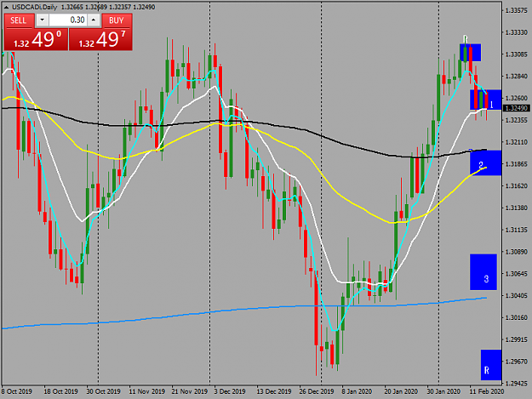Click the 11 Nov 2019 date label
Image resolution: width=532 pixels, height=399 pixels.
point(146,391)
